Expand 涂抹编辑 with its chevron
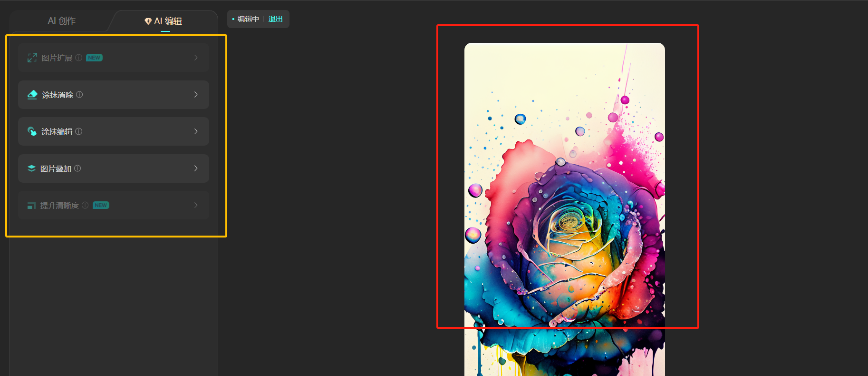 tap(196, 131)
